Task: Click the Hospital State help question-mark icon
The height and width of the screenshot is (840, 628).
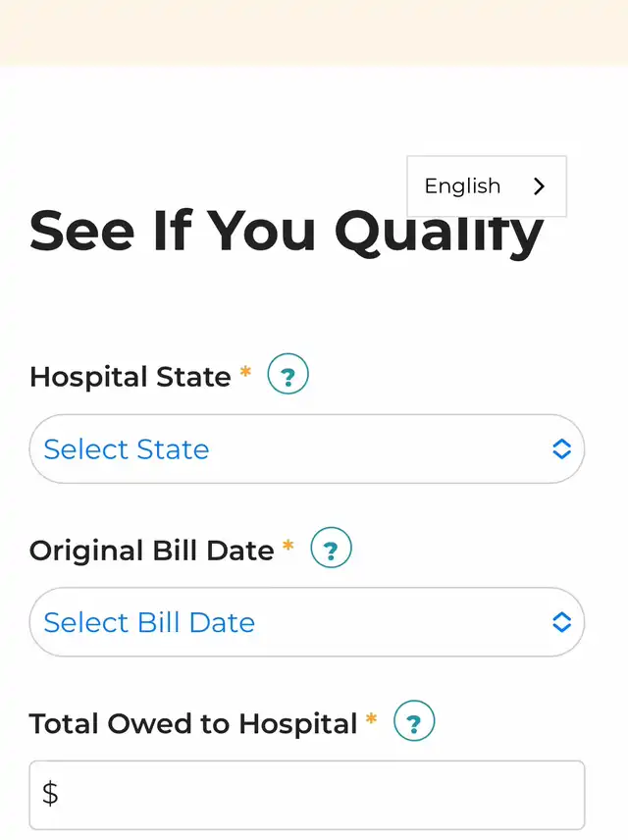Action: pos(288,375)
